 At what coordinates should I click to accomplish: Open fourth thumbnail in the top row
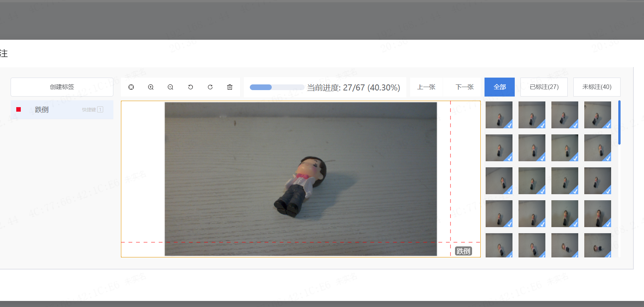598,115
